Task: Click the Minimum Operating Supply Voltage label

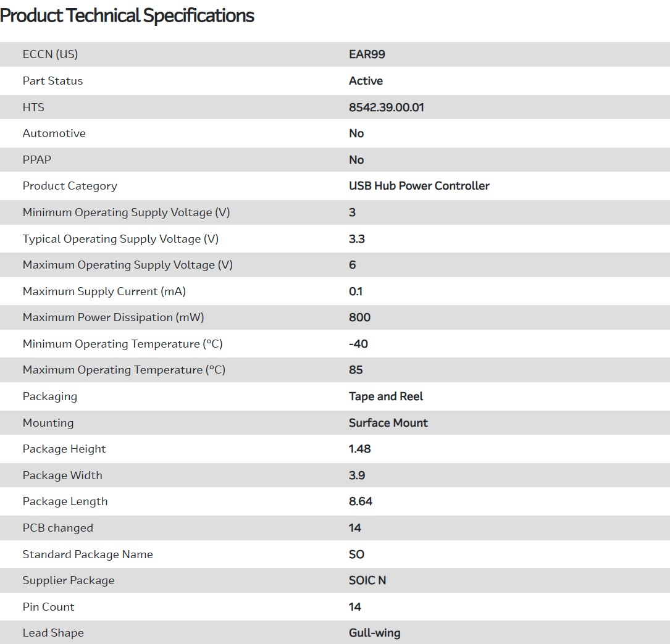Action: pyautogui.click(x=126, y=212)
